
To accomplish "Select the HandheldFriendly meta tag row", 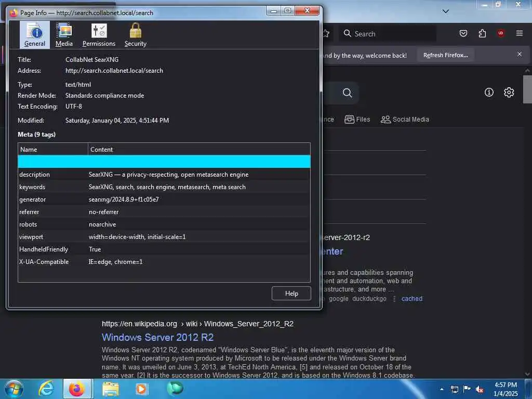I will 164,249.
